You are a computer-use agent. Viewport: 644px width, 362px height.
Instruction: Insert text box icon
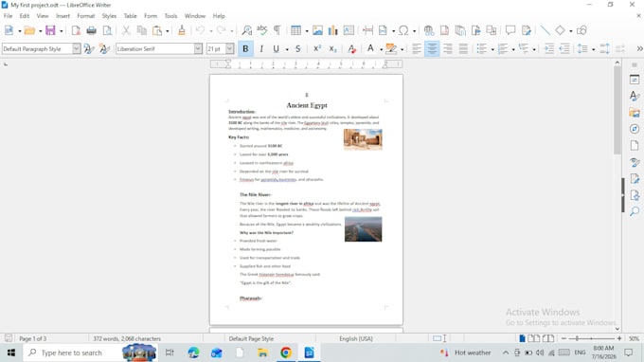click(349, 30)
